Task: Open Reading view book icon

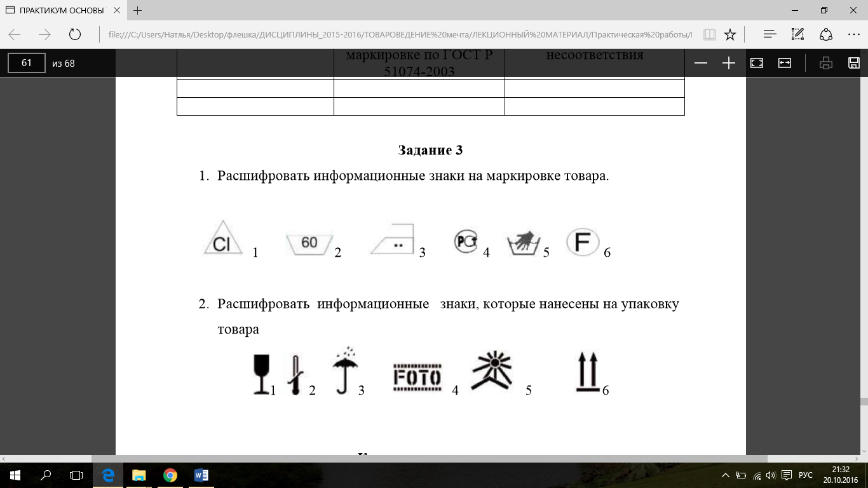Action: (x=710, y=34)
